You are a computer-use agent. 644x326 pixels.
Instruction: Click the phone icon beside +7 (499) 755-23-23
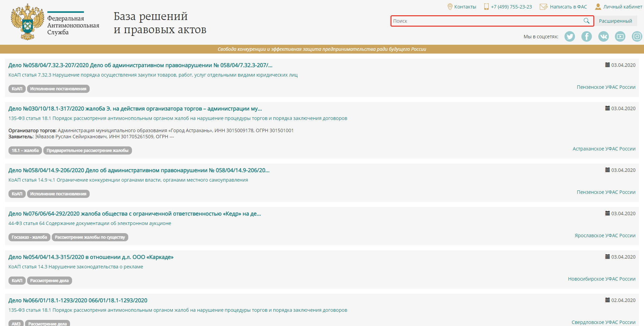pyautogui.click(x=486, y=7)
